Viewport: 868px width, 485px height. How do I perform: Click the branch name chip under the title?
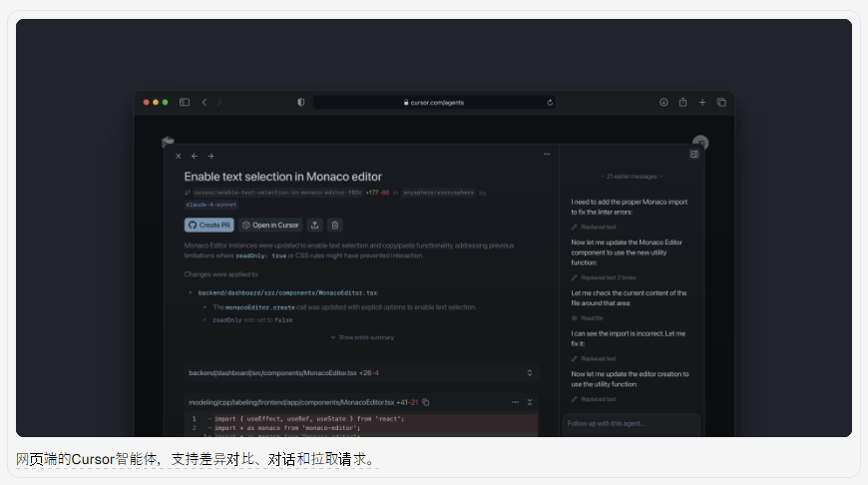278,193
